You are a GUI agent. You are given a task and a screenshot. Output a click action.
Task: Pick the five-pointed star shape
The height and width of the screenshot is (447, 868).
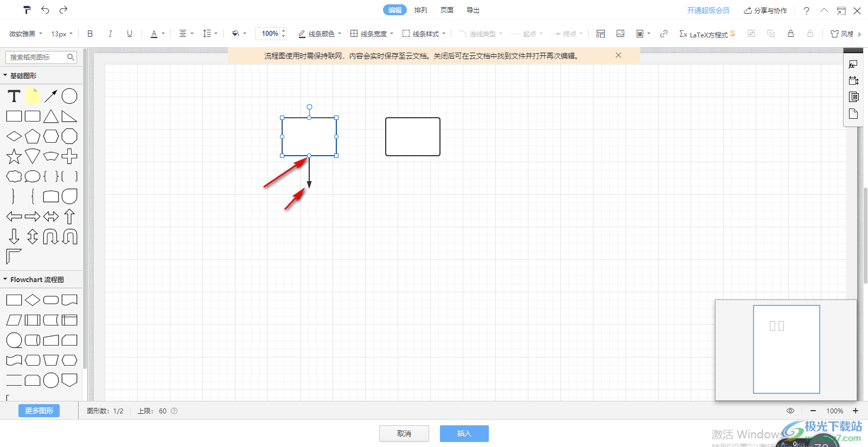(14, 157)
